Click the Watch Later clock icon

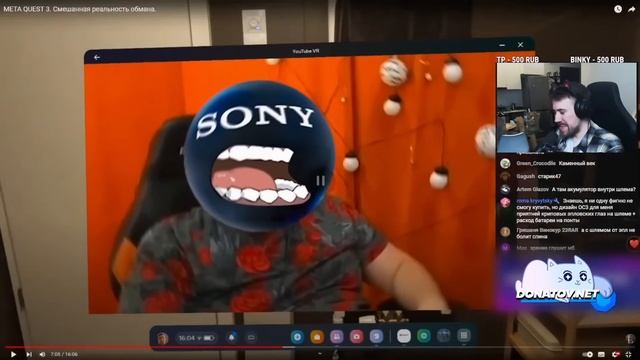tap(618, 9)
